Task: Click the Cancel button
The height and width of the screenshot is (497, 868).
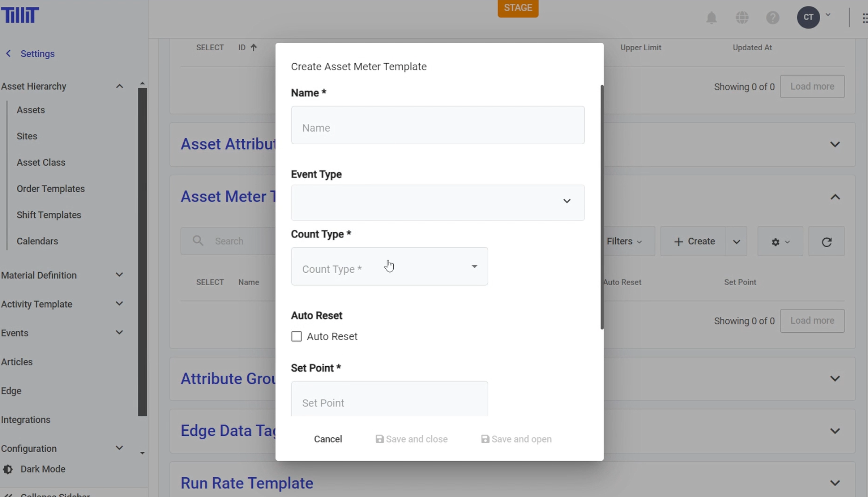Action: click(328, 439)
